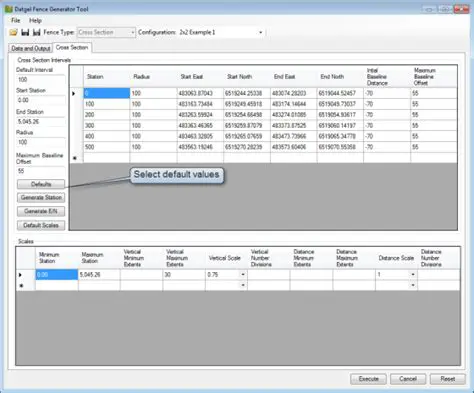Select the 55 offset cell in Station 300 row
Viewport: 474px width, 393px height.
pos(434,126)
